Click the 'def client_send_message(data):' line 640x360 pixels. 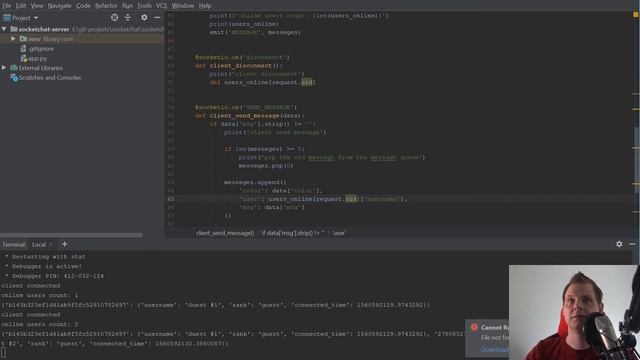250,116
